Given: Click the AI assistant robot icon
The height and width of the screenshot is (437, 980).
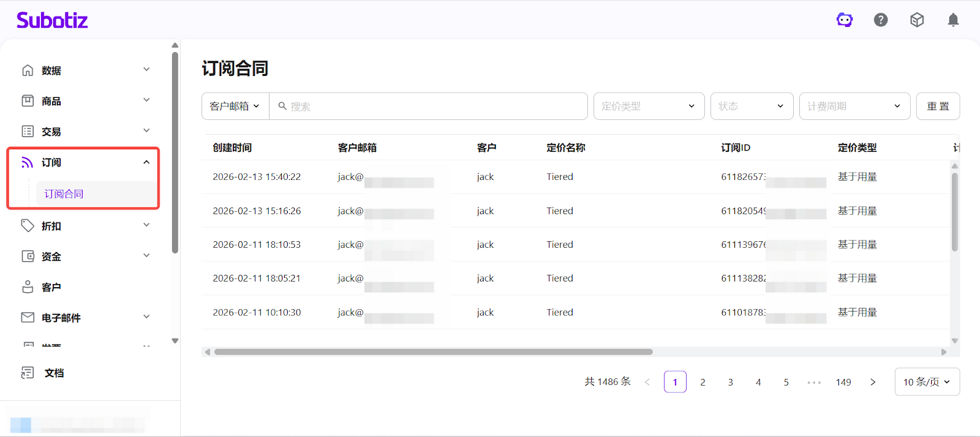Looking at the screenshot, I should (845, 20).
